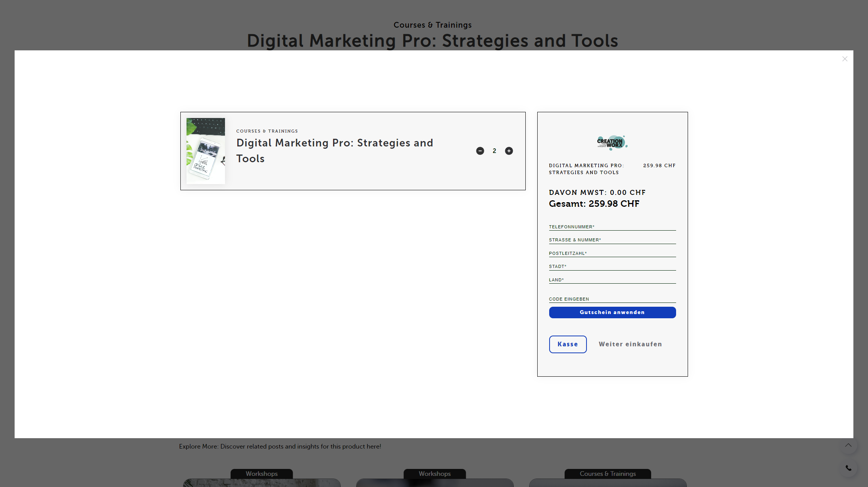Select the first Workshops tag label

pos(262,474)
